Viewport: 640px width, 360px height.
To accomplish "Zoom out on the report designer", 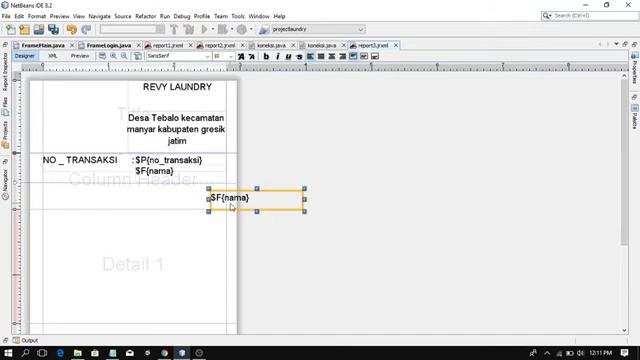I will tap(124, 56).
